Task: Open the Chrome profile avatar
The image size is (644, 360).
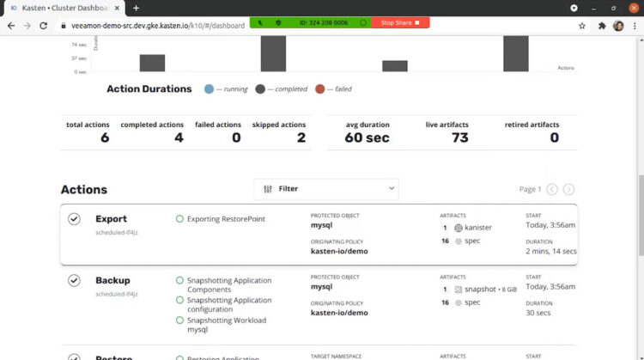Action: click(618, 26)
